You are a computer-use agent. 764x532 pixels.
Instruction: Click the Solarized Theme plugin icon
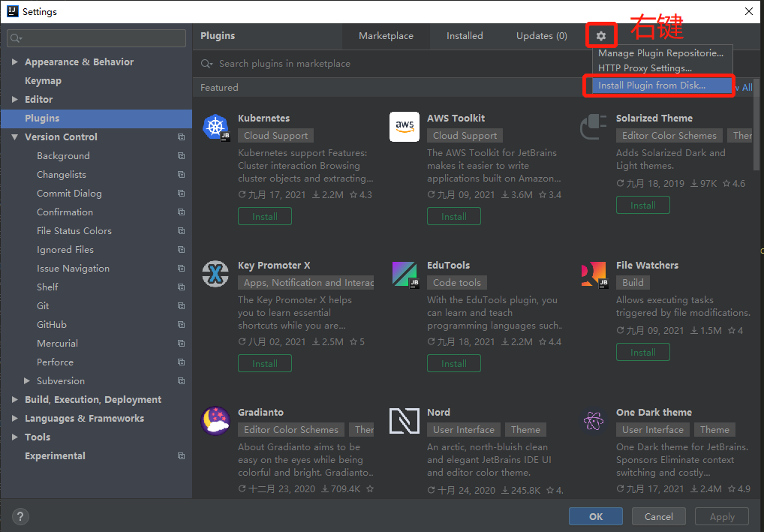(594, 127)
